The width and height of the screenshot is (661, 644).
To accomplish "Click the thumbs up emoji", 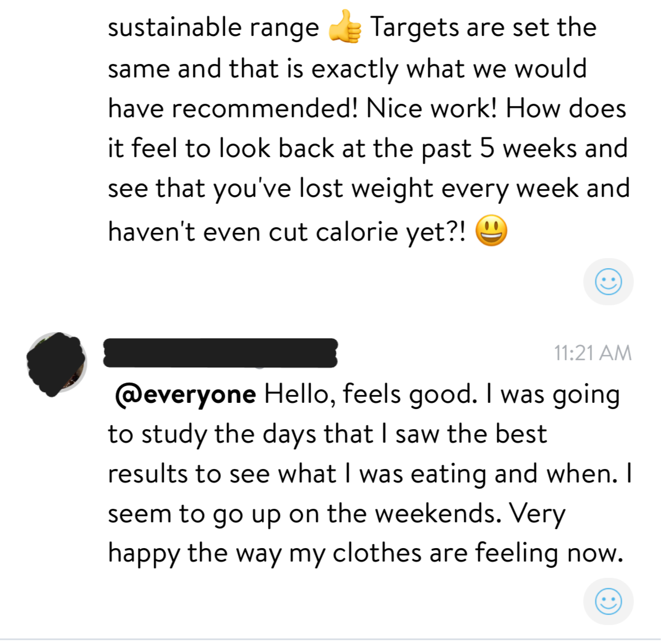I will 345,27.
